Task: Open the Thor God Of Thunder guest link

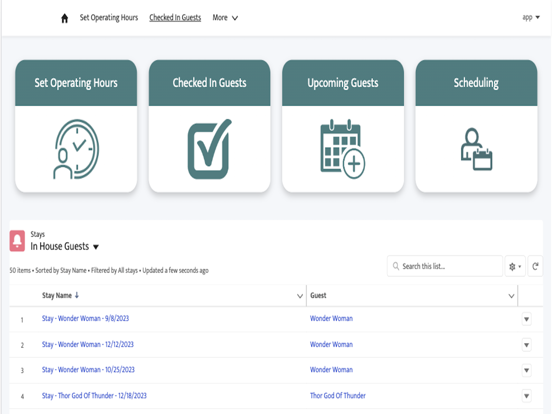Action: click(338, 395)
